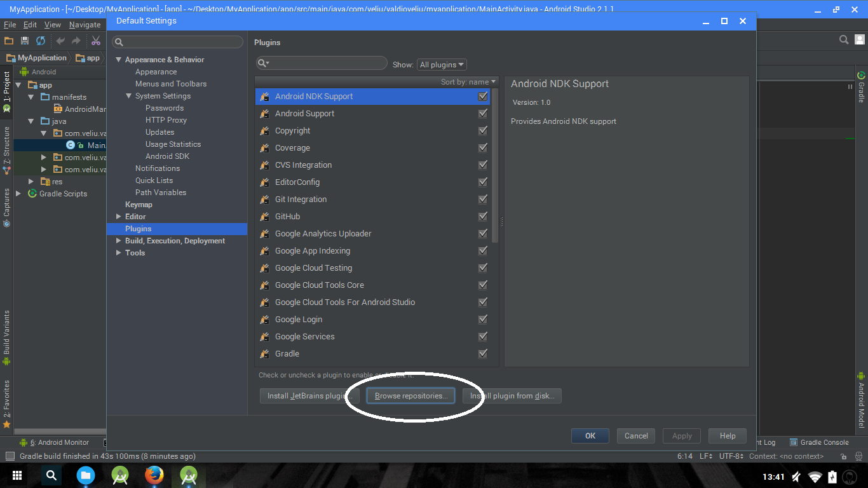The width and height of the screenshot is (868, 488).
Task: Open the Navigate menu
Action: (85, 25)
